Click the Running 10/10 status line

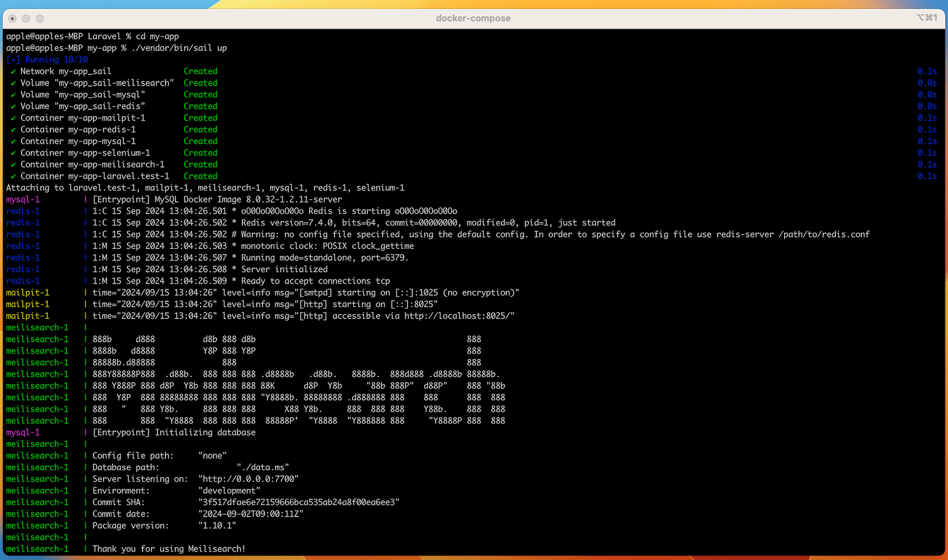(47, 60)
